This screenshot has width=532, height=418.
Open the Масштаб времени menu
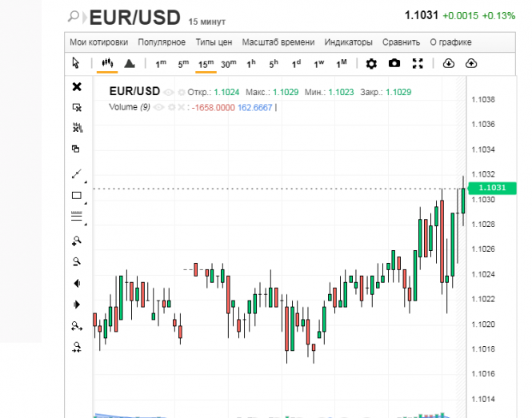pyautogui.click(x=278, y=42)
